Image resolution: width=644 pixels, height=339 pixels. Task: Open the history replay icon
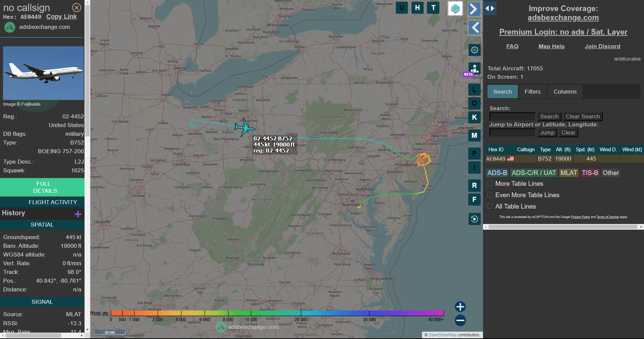(475, 219)
